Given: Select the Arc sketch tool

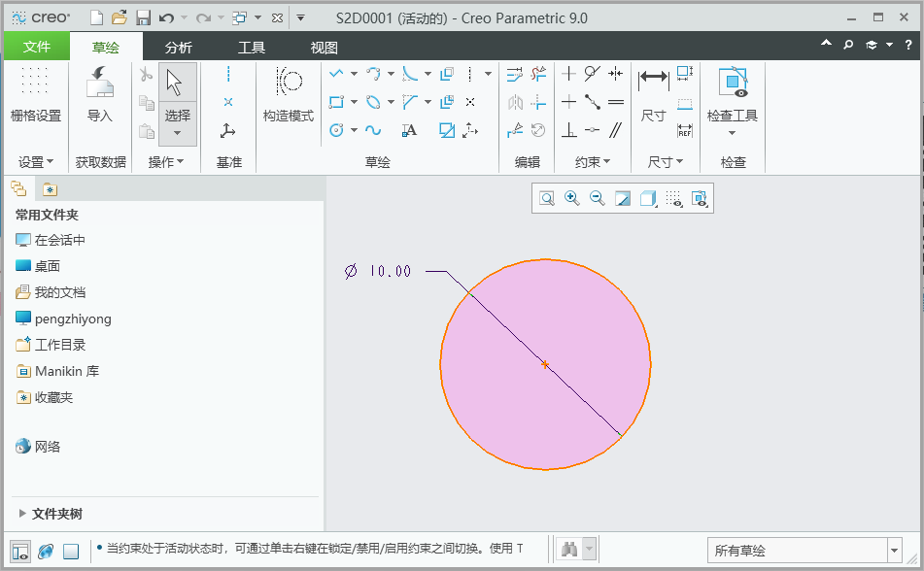Looking at the screenshot, I should click(373, 74).
